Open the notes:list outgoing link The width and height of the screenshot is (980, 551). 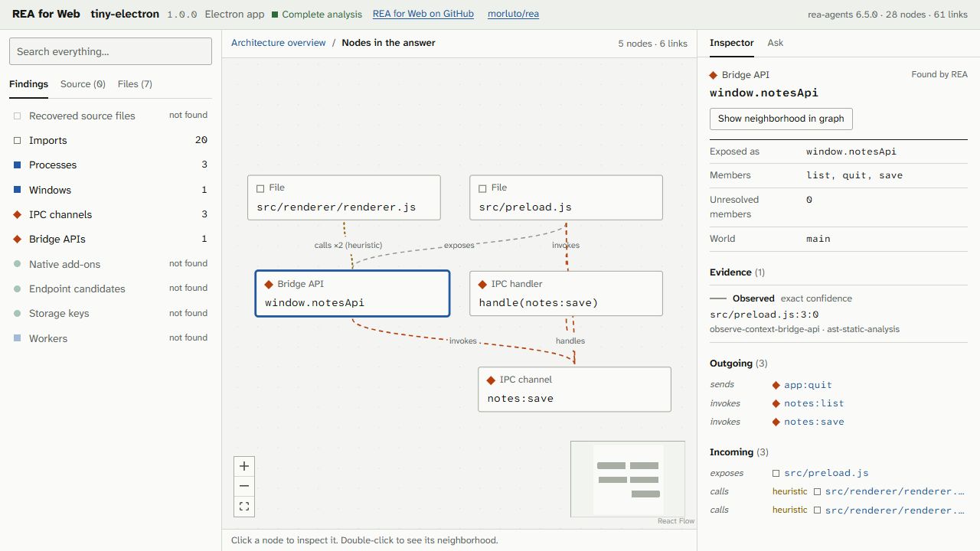coord(814,403)
